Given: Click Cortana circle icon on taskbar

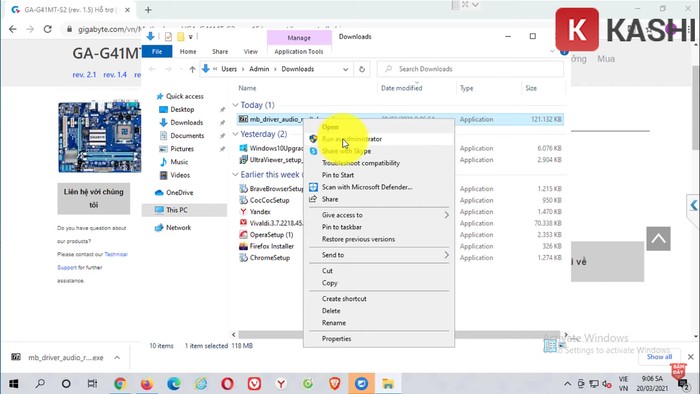Looking at the screenshot, I should pos(66,384).
